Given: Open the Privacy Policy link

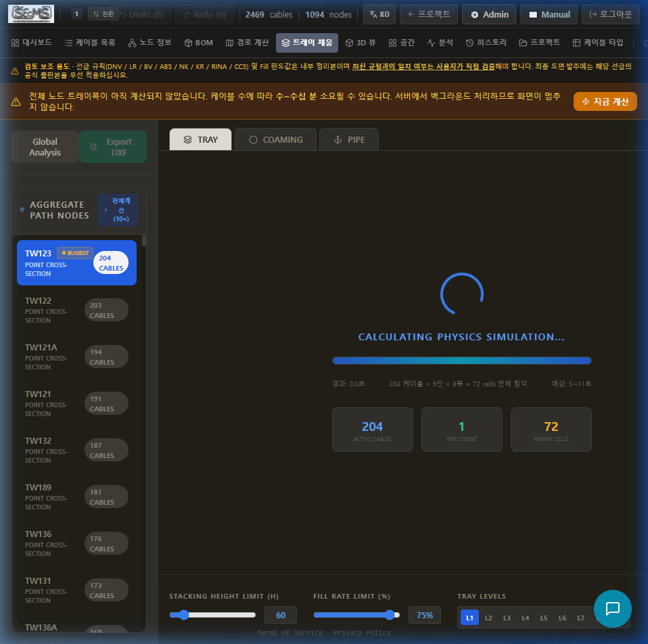Looking at the screenshot, I should (362, 633).
